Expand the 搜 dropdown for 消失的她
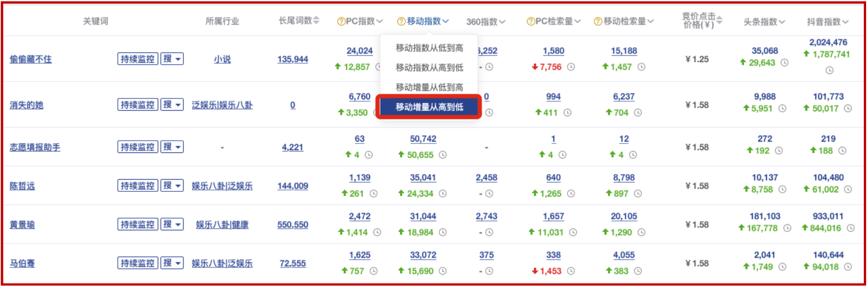Image resolution: width=868 pixels, height=287 pixels. coord(172,105)
